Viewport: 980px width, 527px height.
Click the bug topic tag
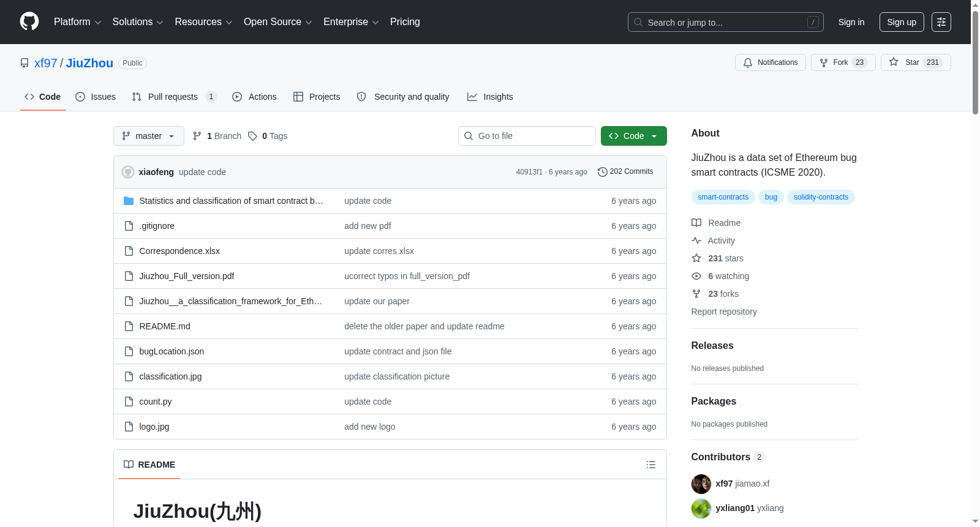(771, 197)
